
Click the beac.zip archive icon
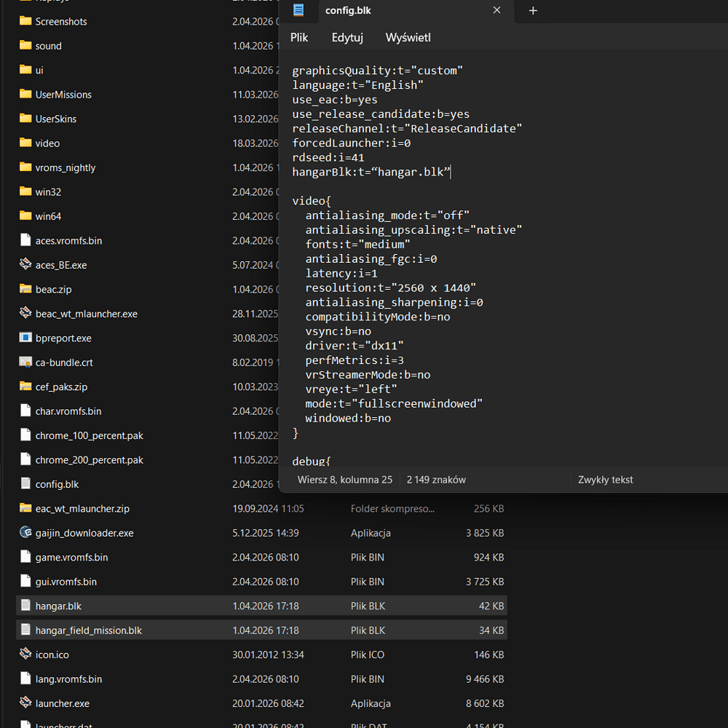pyautogui.click(x=25, y=289)
